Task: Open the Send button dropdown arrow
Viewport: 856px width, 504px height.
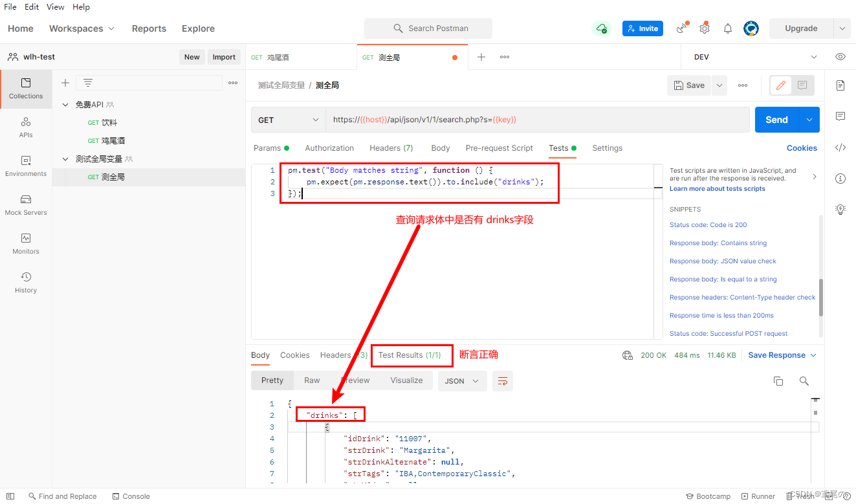Action: click(x=809, y=120)
